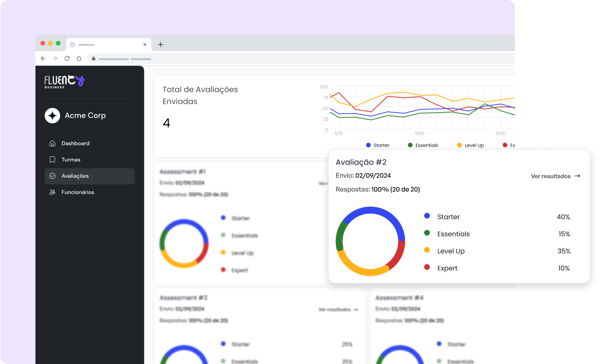Click the total count number 4
The width and height of the screenshot is (600, 364).
pos(167,123)
